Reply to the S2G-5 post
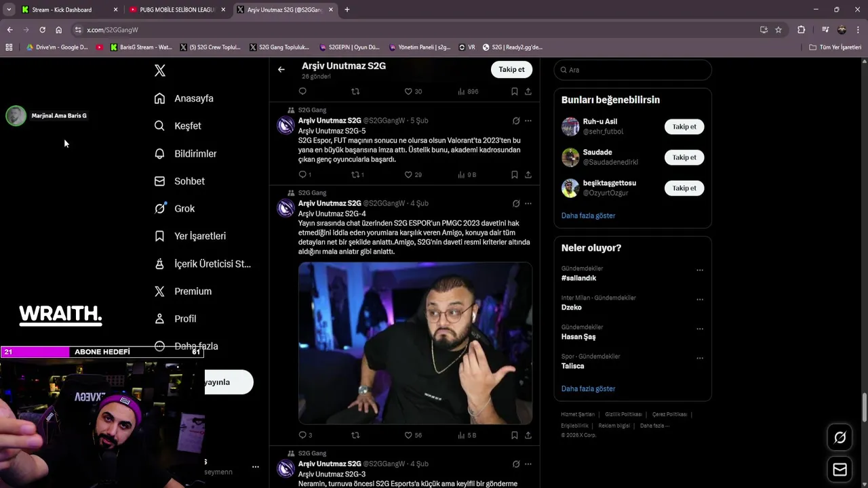The image size is (868, 488). click(305, 175)
